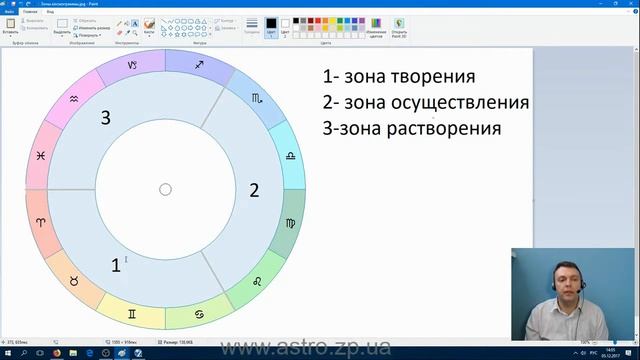The image size is (640, 360).
Task: Select the Pencil tool
Action: coord(119,24)
